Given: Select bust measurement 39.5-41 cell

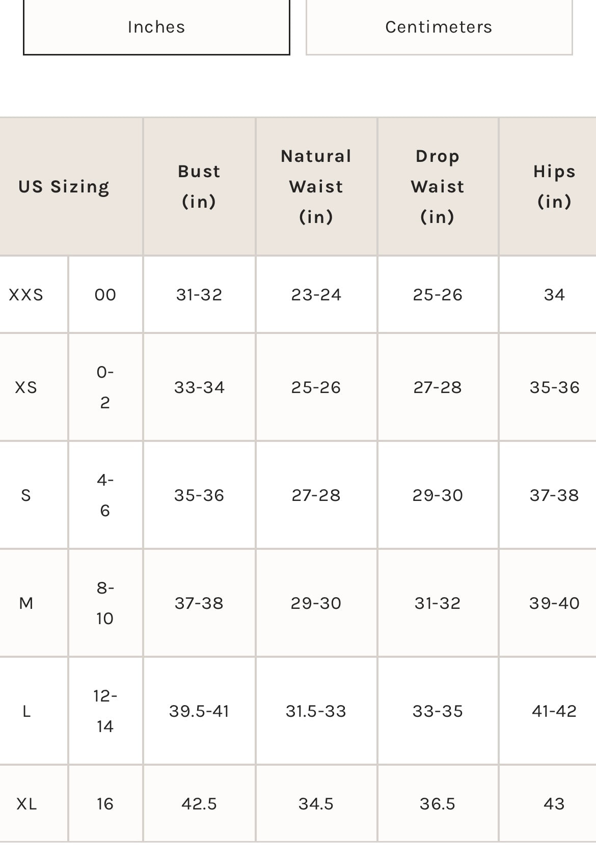Looking at the screenshot, I should pos(199,711).
